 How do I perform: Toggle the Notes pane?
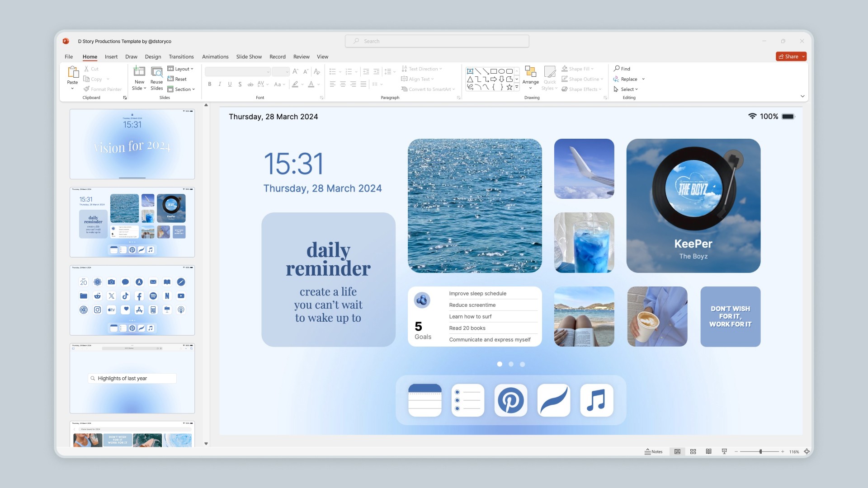[x=653, y=451]
